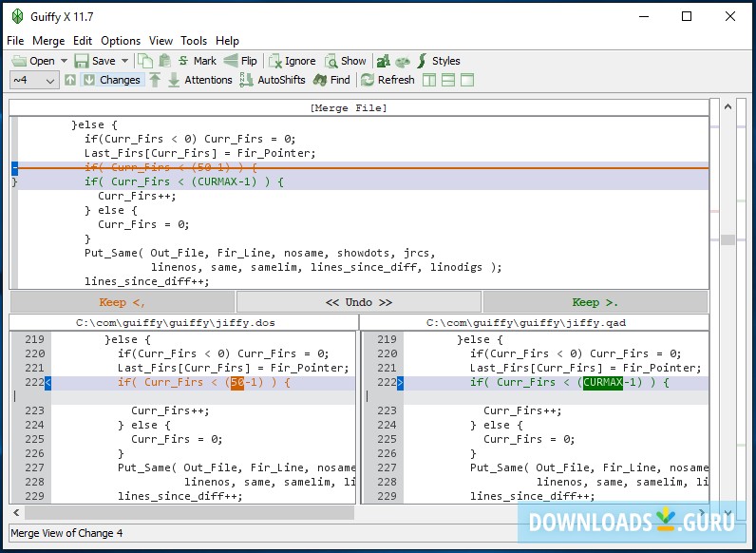
Task: Expand the Open button dropdown arrow
Action: click(x=65, y=61)
